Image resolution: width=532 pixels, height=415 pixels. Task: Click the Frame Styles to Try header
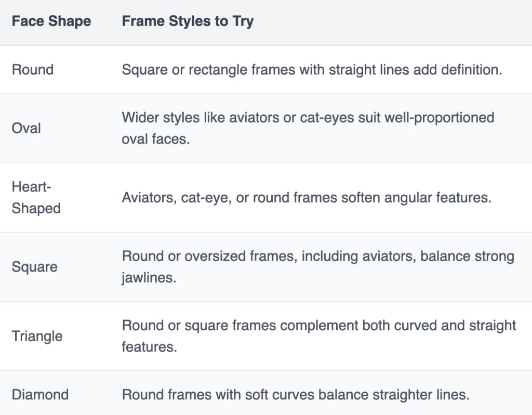pyautogui.click(x=188, y=21)
